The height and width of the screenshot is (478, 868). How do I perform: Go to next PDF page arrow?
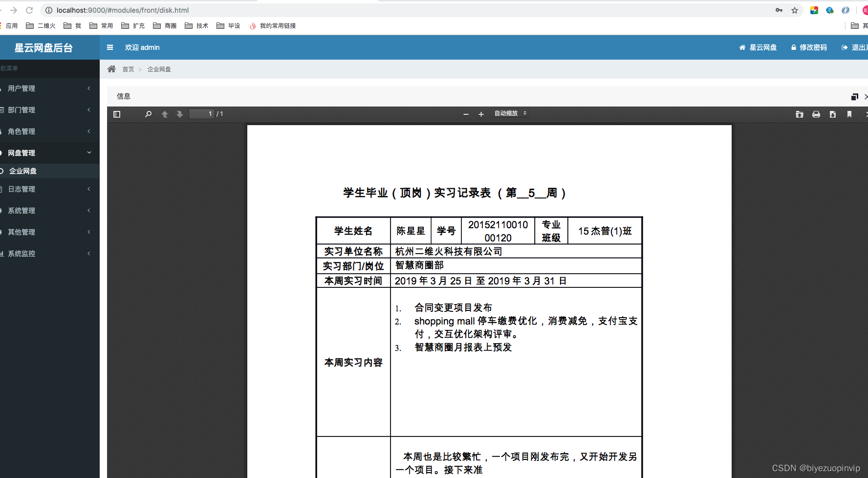coord(180,114)
